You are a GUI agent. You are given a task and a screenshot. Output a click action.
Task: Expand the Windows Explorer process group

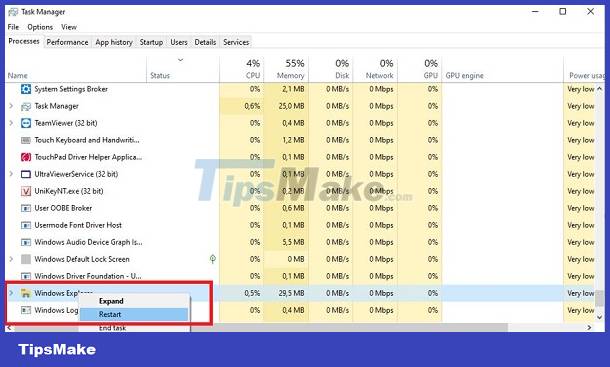click(11, 293)
